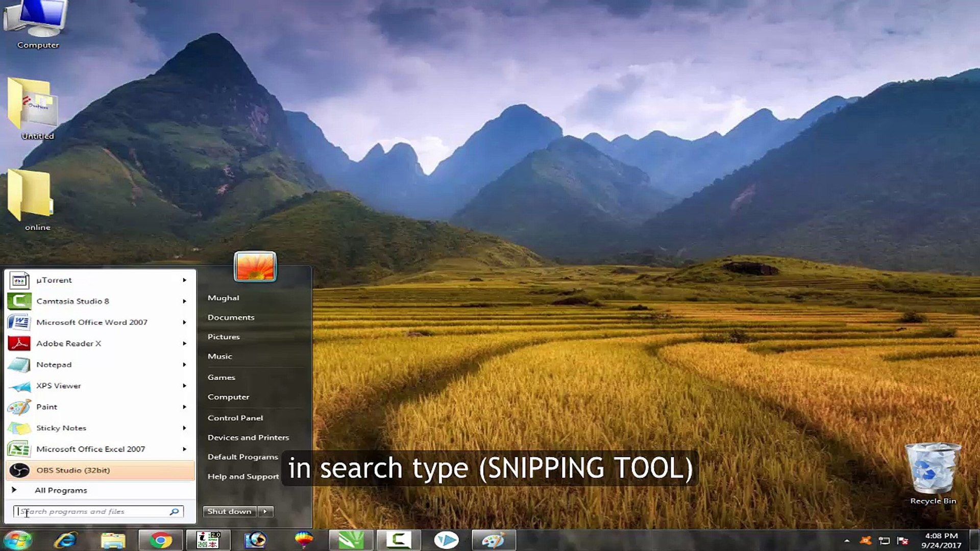Image resolution: width=980 pixels, height=551 pixels.
Task: Select the Computer desktop icon
Action: 38,26
